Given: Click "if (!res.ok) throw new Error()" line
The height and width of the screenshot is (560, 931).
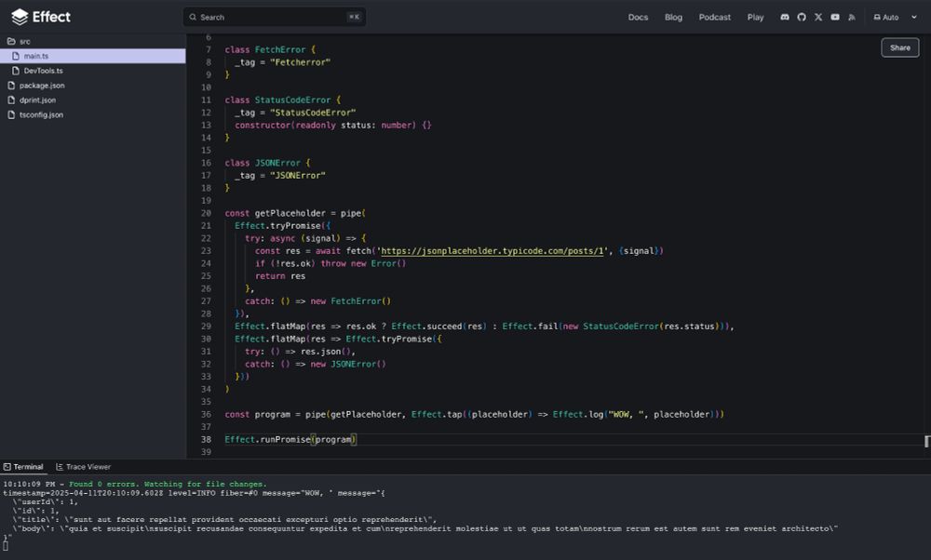Looking at the screenshot, I should point(331,263).
